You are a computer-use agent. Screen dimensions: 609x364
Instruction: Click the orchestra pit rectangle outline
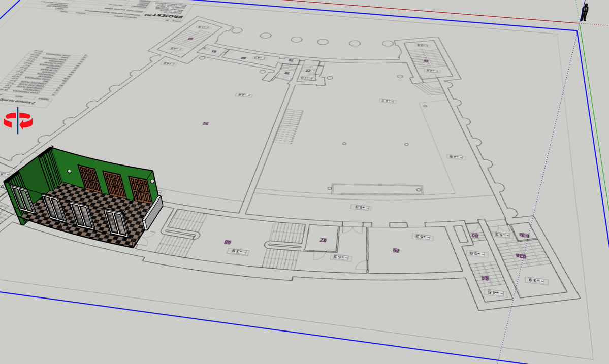coord(377,189)
